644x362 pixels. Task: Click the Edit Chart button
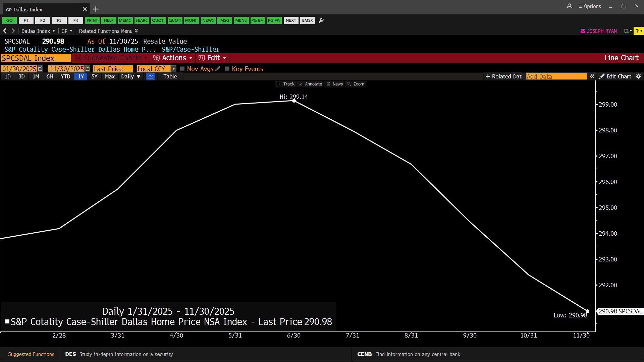[x=615, y=76]
